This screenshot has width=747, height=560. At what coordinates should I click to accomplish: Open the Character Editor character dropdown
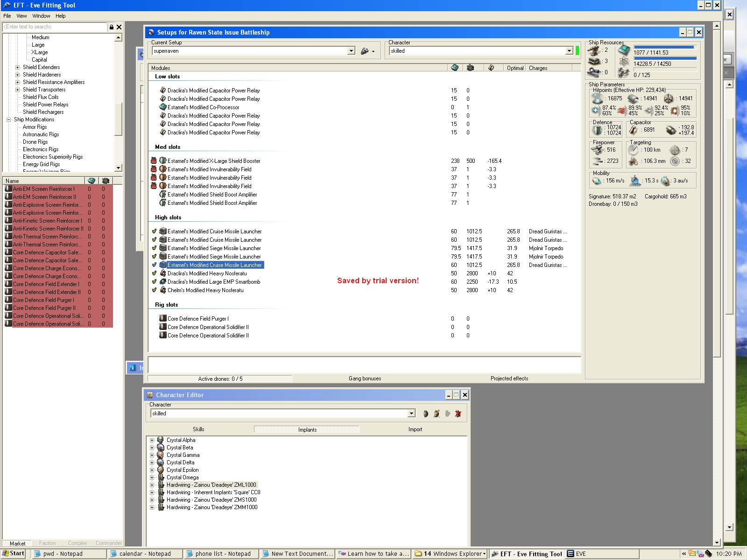coord(411,413)
